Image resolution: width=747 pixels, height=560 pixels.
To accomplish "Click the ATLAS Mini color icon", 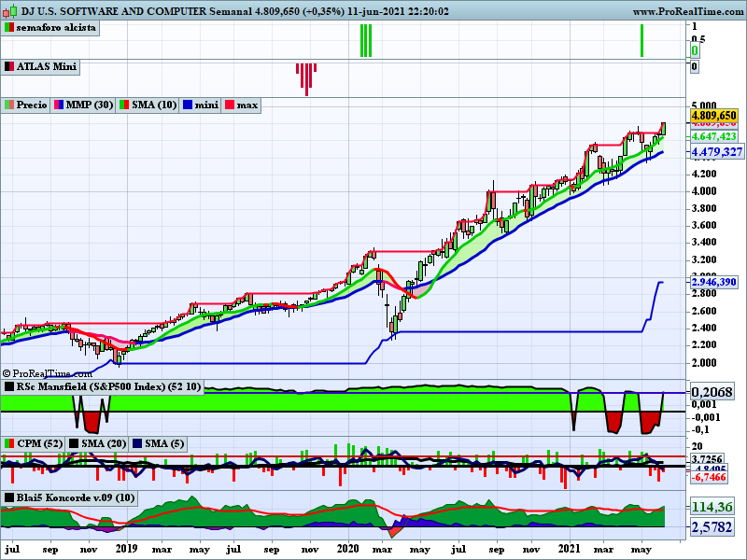I will tap(9, 66).
